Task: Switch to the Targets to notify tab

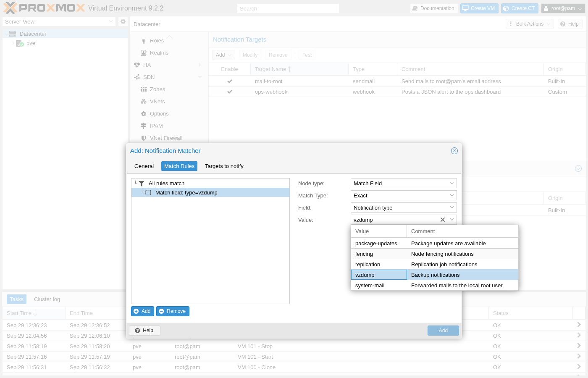Action: 224,166
